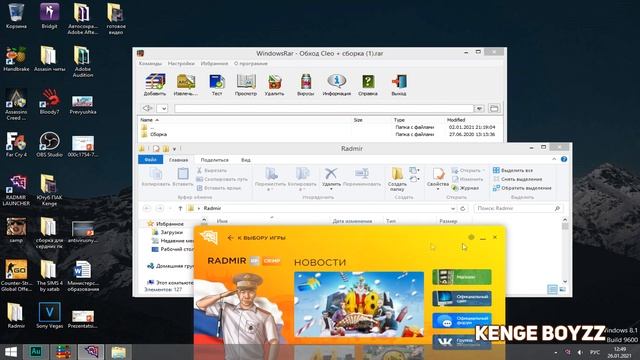Image resolution: width=640 pixels, height=360 pixels.
Task: Open Настройки menu in WinRAR
Action: 181,64
